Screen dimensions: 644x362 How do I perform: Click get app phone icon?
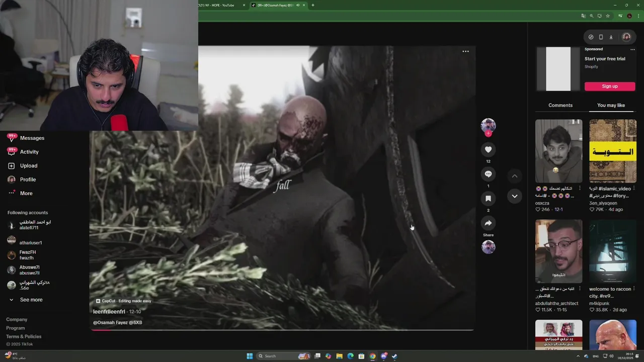coord(601,37)
